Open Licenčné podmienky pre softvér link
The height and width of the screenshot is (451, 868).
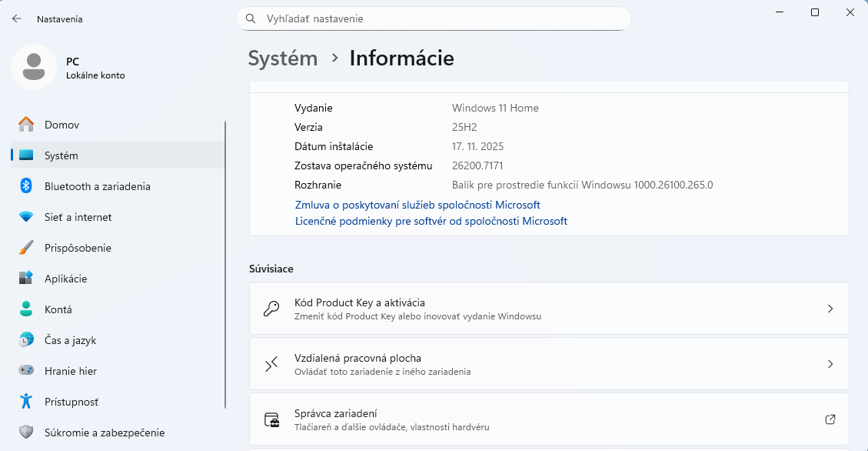pyautogui.click(x=431, y=222)
